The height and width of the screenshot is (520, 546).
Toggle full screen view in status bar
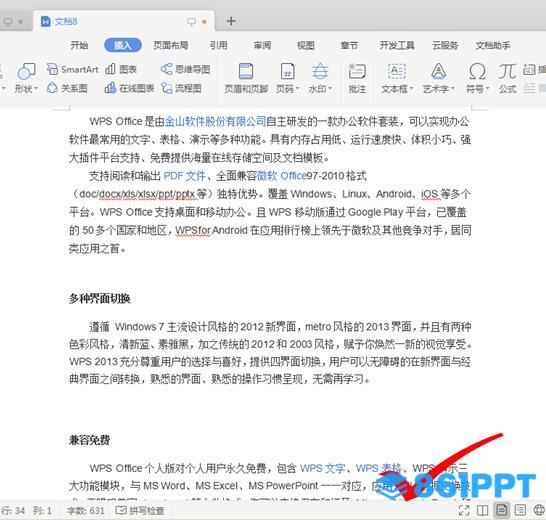[x=464, y=510]
